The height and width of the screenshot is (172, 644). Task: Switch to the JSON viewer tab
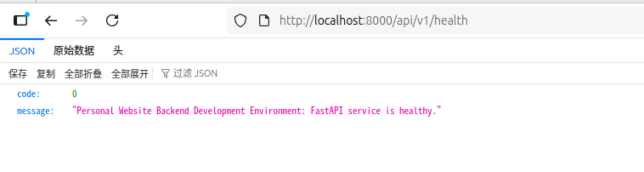click(22, 51)
